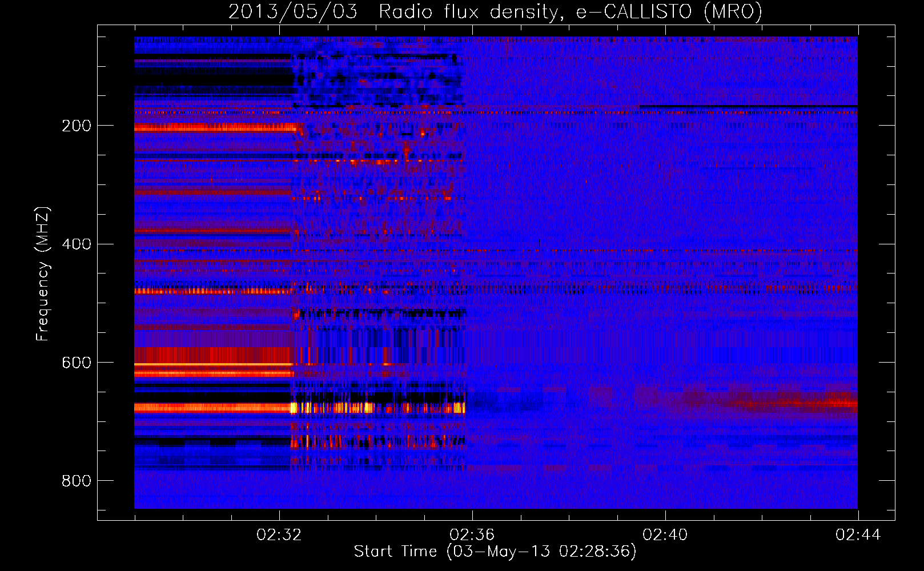Image resolution: width=924 pixels, height=571 pixels.
Task: Click the "Frequency (MHZ)" axis label
Action: tap(43, 274)
